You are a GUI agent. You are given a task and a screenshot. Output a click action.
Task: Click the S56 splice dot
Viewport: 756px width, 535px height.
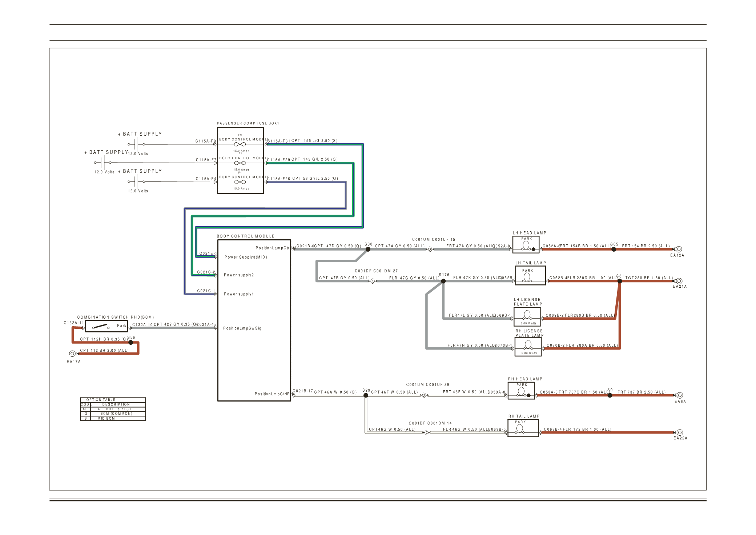(x=131, y=342)
